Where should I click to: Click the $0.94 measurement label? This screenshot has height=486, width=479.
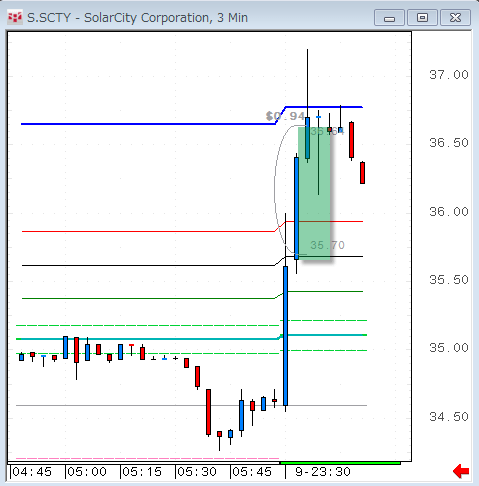285,116
